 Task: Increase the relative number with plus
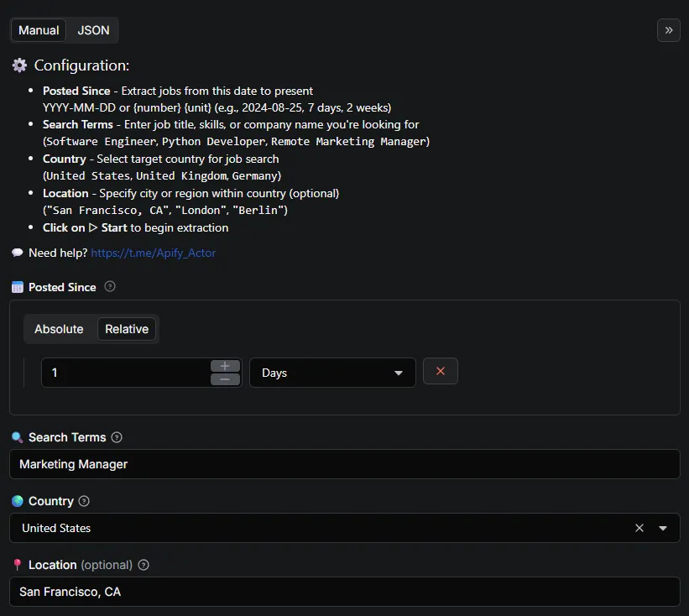point(225,366)
